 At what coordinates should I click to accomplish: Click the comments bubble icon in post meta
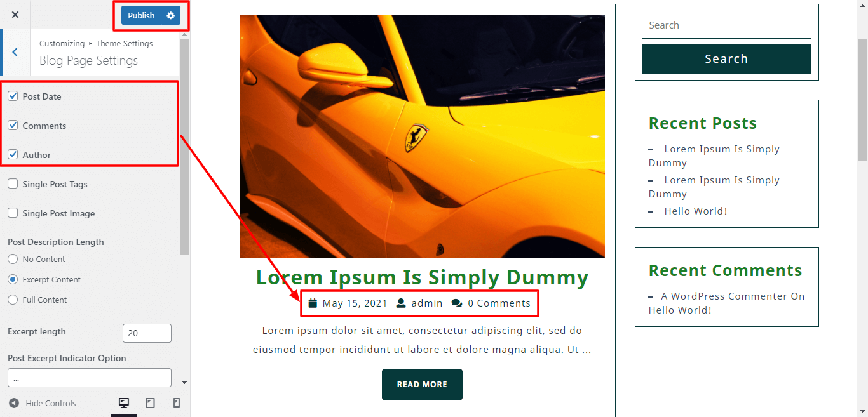[457, 303]
